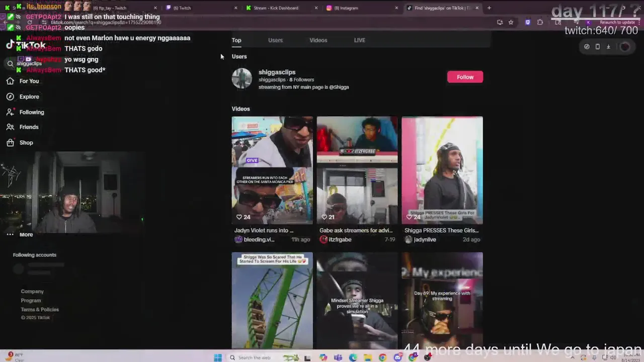Switch to the (6) Twitch browser tab
644x362 pixels.
[x=201, y=8]
